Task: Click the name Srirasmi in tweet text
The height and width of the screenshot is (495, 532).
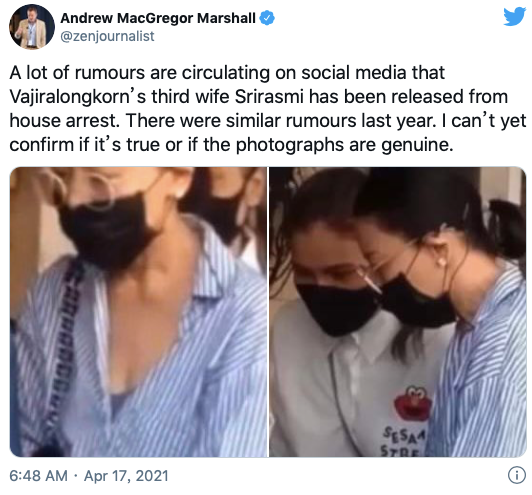Action: pos(269,97)
